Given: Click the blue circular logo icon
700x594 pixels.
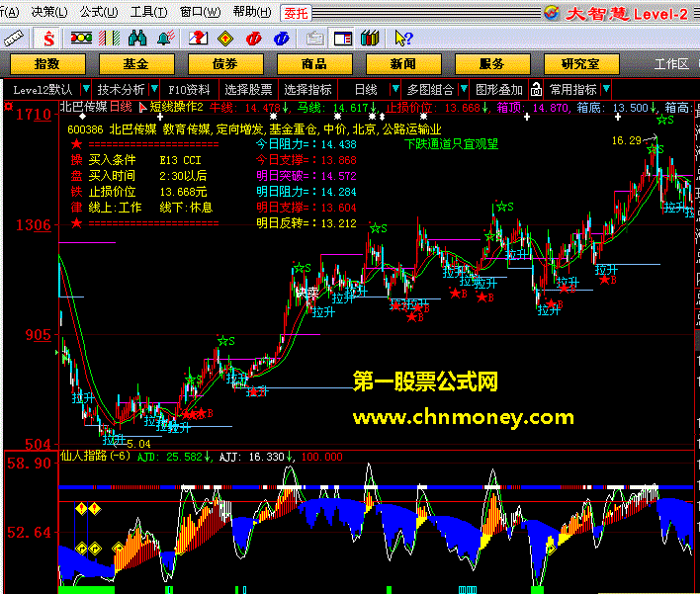Looking at the screenshot, I should [x=281, y=39].
